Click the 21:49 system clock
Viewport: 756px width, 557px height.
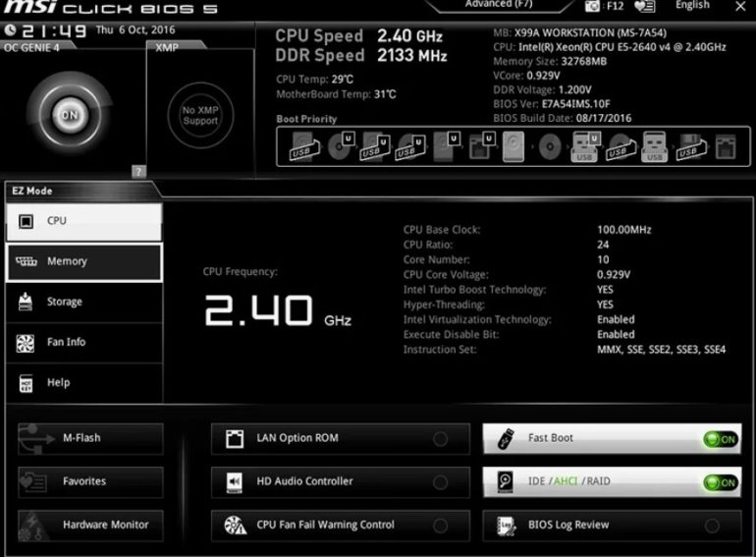[54, 31]
